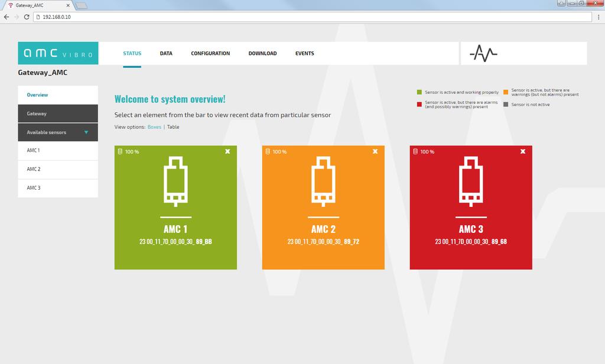605x364 pixels.
Task: Open the DOWNLOAD tab
Action: (x=262, y=53)
